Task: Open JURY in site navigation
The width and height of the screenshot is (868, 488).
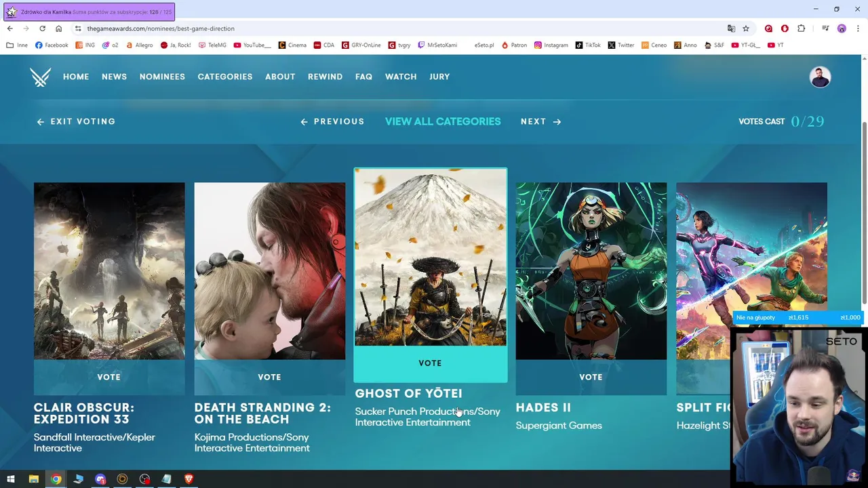Action: tap(439, 77)
